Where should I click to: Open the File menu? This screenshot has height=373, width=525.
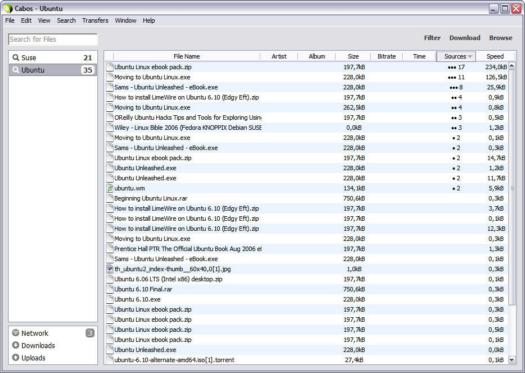(x=10, y=20)
